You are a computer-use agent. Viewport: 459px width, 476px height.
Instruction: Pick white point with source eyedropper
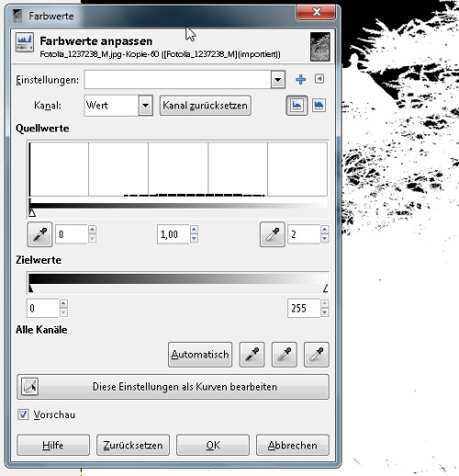(x=273, y=234)
